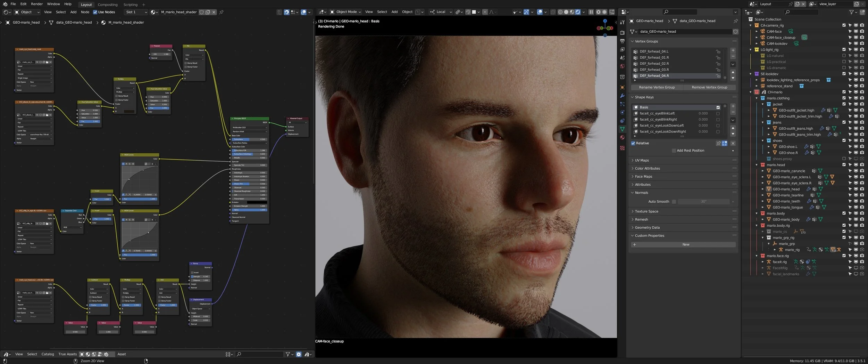
Task: Open the Render menu
Action: pyautogui.click(x=37, y=4)
